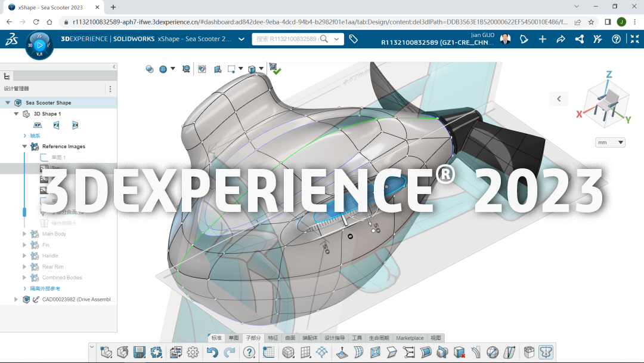This screenshot has height=363, width=644.
Task: Click the last highlighted shape tool icon
Action: click(546, 352)
